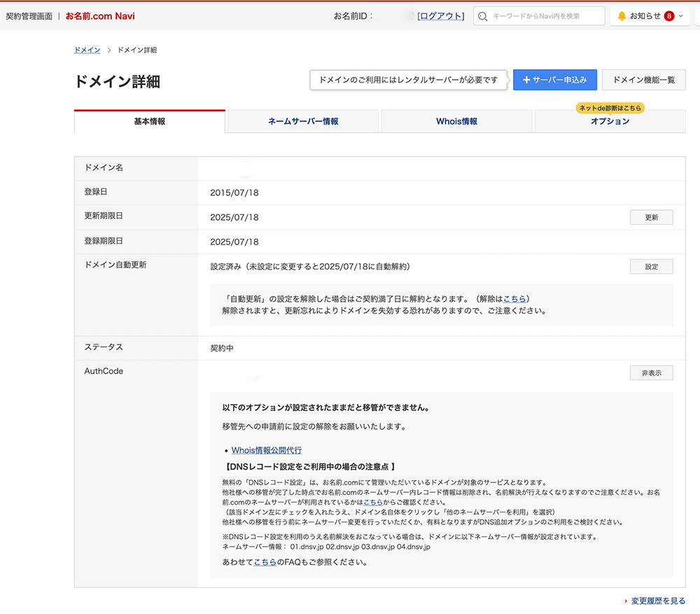Click 設定 button for auto-renewal
The width and height of the screenshot is (700, 614).
tap(651, 267)
